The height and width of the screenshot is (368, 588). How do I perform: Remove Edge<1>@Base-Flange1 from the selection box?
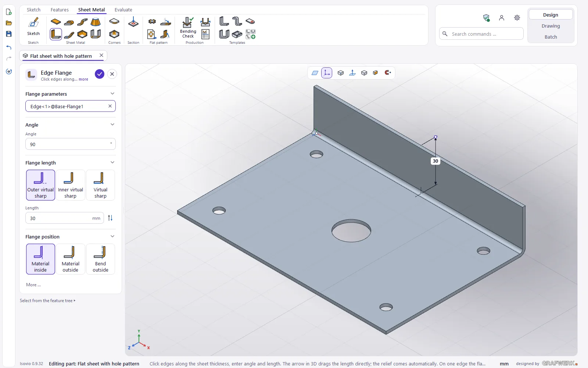coord(110,106)
